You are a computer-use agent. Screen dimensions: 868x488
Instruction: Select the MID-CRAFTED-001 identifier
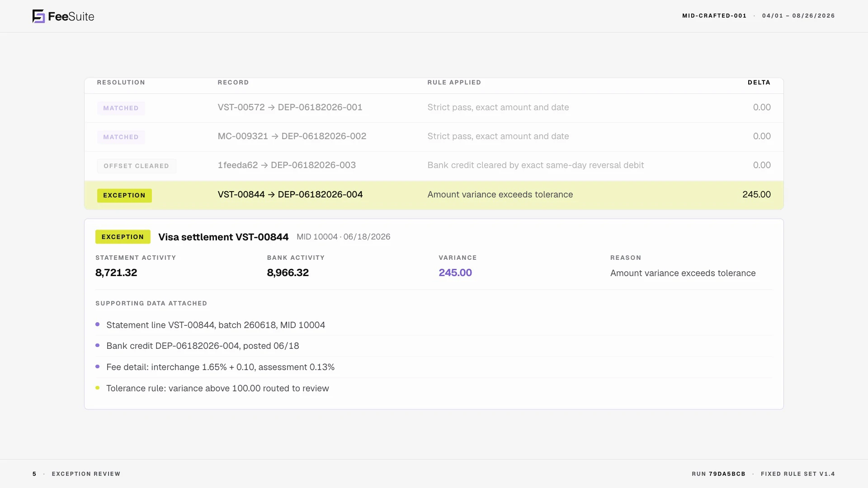click(x=714, y=16)
